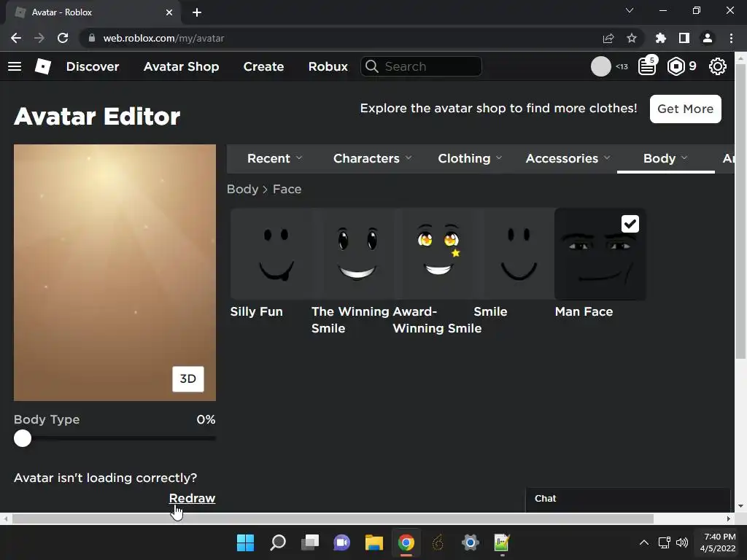Click the Man Face thumbnail

point(600,254)
